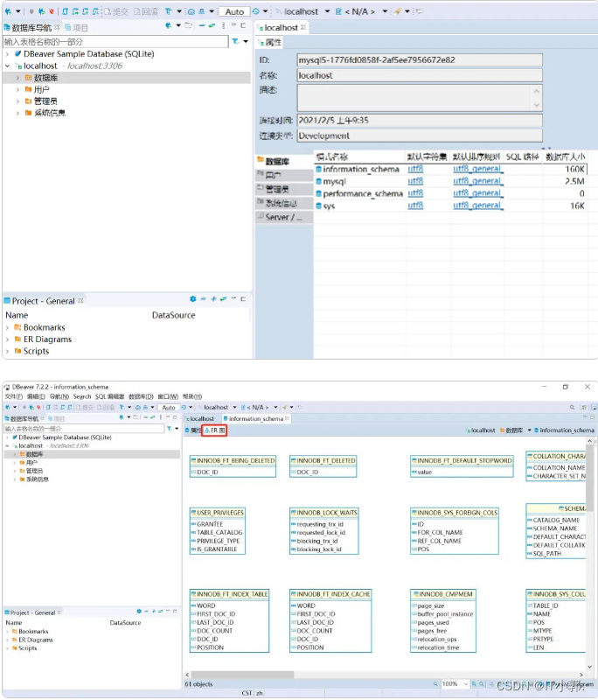The image size is (598, 700).
Task: Select Server / ... side tab in upper editor
Action: [284, 217]
